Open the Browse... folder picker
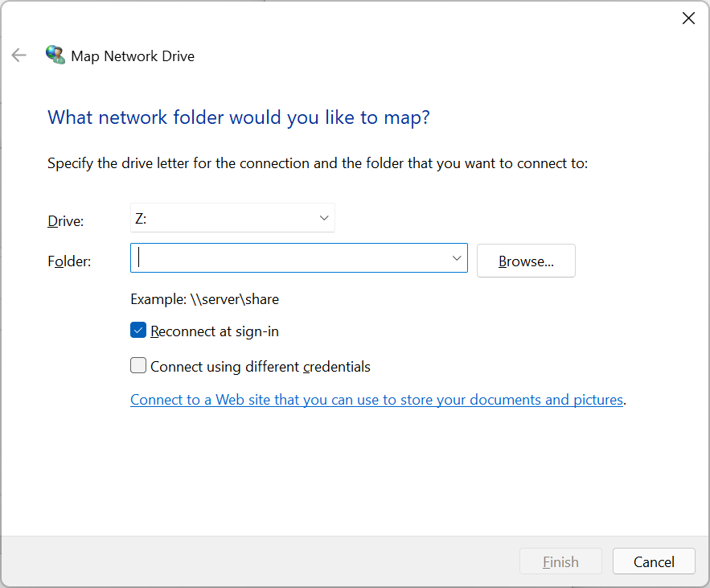Viewport: 710px width, 588px height. point(526,261)
